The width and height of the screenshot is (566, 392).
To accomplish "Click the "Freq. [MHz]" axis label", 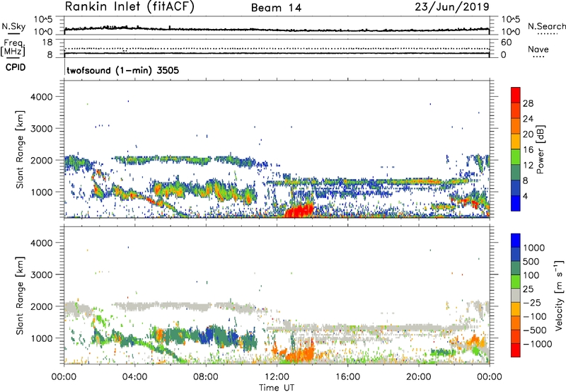I will click(13, 47).
